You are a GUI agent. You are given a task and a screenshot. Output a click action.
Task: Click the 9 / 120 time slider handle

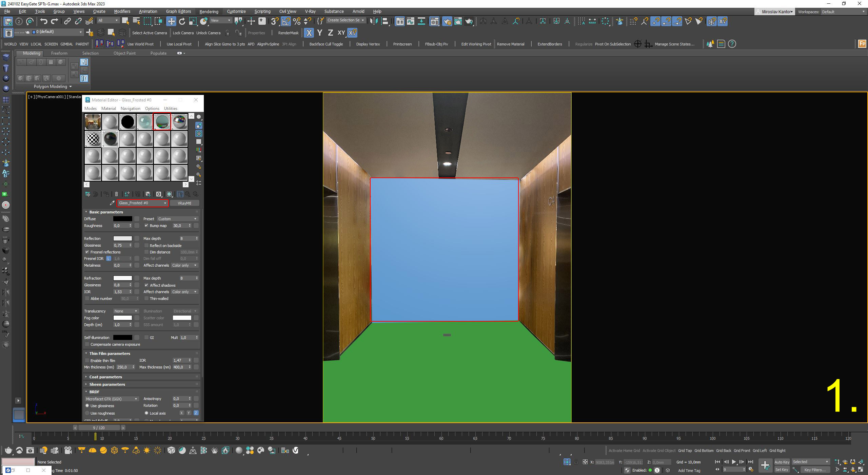pyautogui.click(x=99, y=428)
